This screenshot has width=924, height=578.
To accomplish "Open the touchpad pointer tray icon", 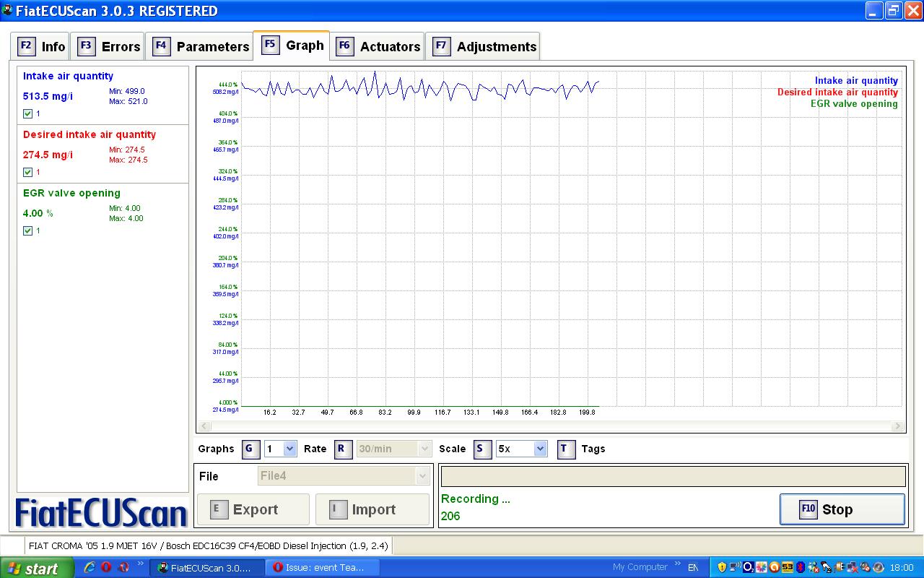I will [827, 567].
